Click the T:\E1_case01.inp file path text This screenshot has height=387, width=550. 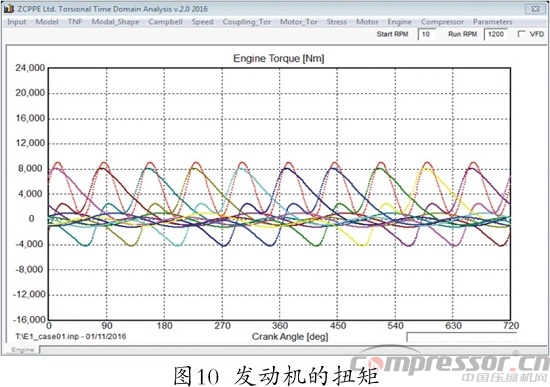click(x=71, y=336)
